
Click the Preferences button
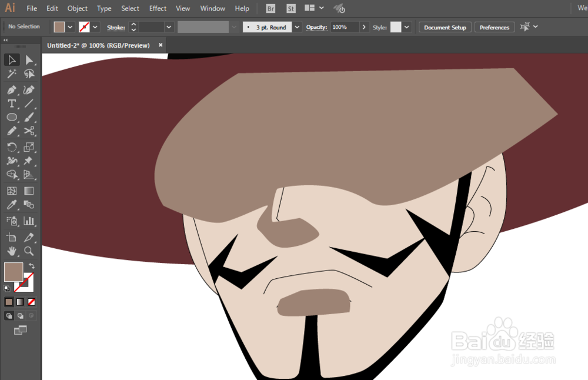[x=495, y=28]
